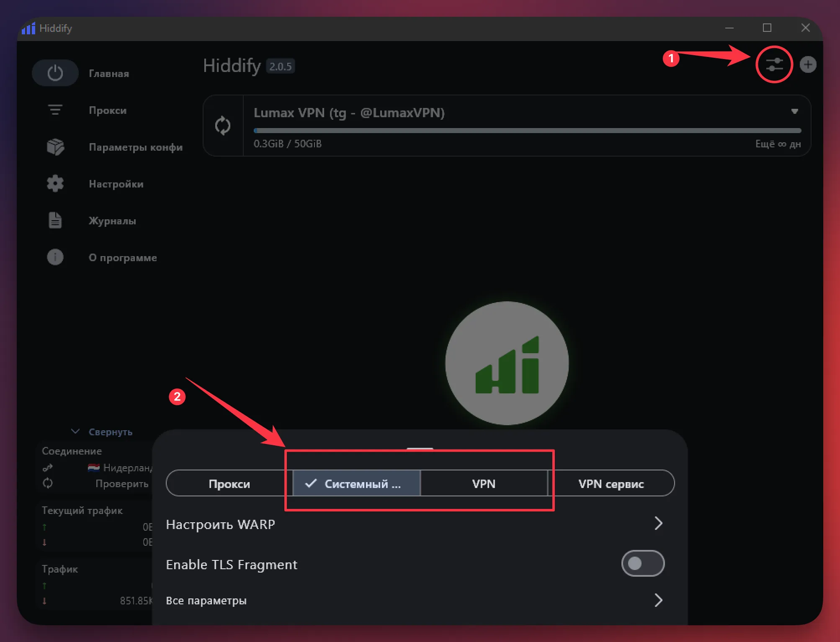Open Прокси list icon in the sidebar
The height and width of the screenshot is (642, 840).
click(55, 110)
